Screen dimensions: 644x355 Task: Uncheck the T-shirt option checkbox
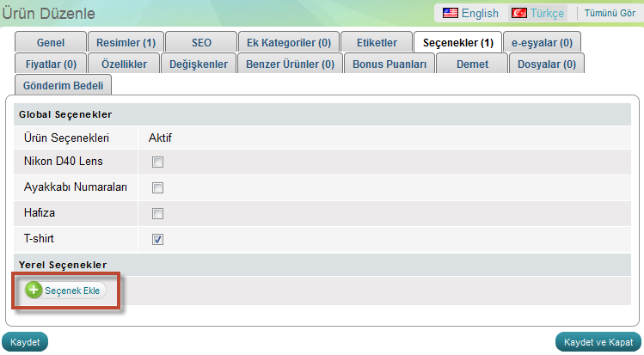(x=158, y=239)
